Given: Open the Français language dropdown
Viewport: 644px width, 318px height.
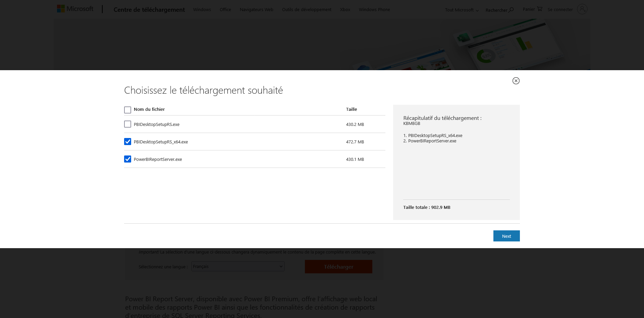Looking at the screenshot, I should 238,266.
